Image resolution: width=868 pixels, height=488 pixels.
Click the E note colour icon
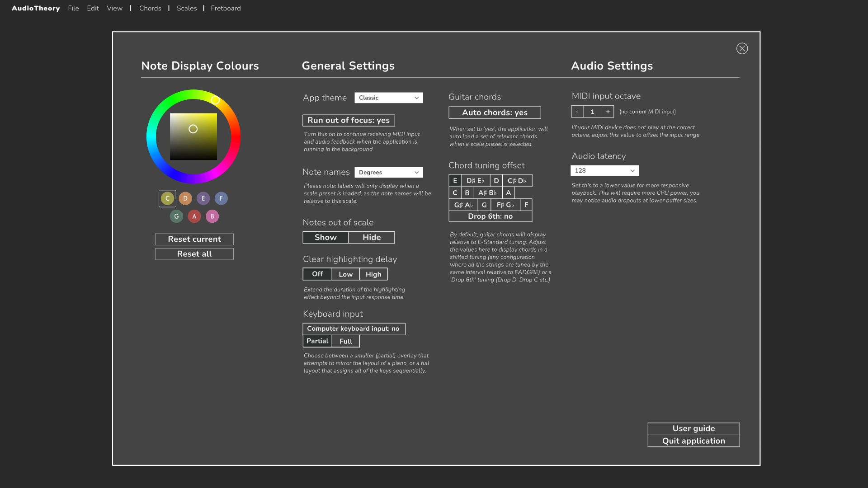coord(203,198)
